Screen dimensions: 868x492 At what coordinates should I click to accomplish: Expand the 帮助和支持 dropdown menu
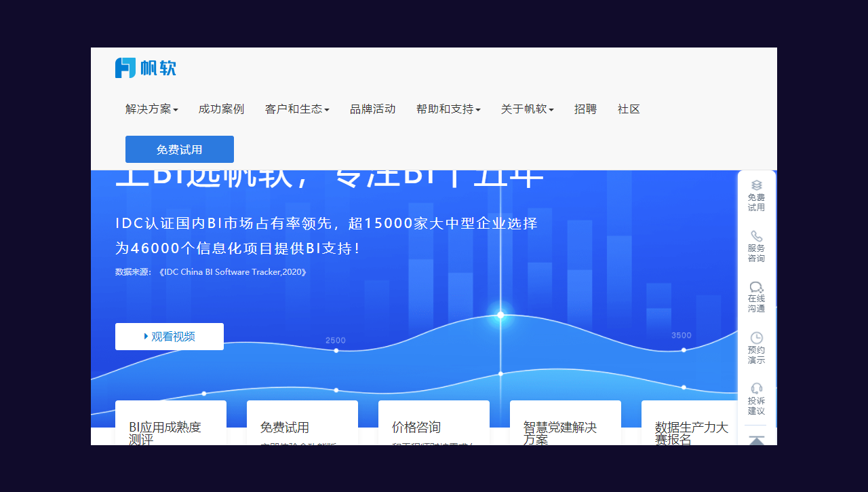click(x=448, y=109)
